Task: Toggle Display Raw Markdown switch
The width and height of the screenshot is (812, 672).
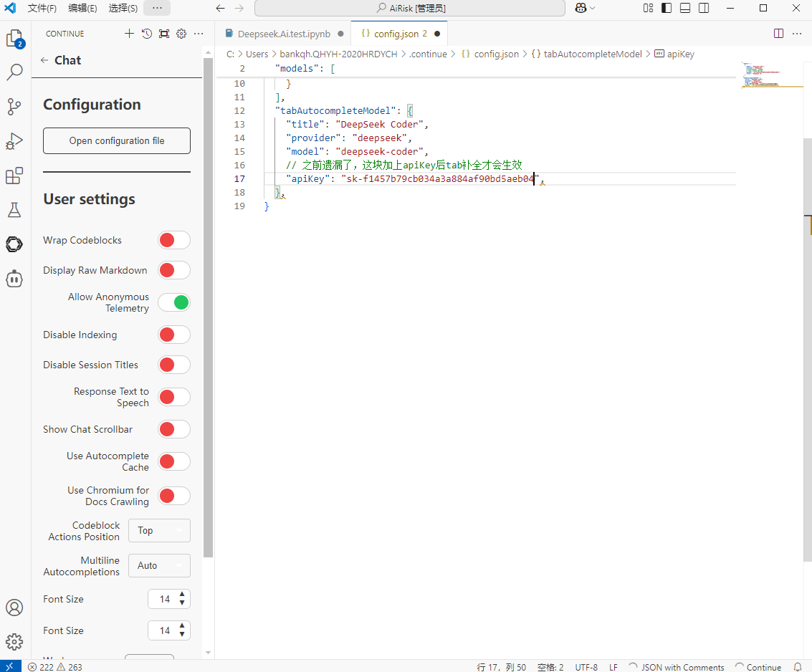Action: 174,270
